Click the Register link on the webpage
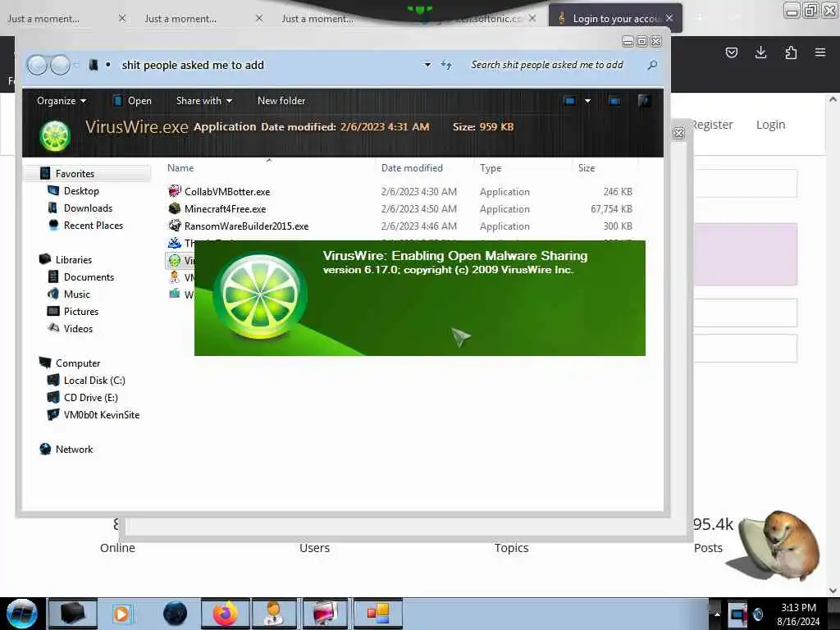 711,125
